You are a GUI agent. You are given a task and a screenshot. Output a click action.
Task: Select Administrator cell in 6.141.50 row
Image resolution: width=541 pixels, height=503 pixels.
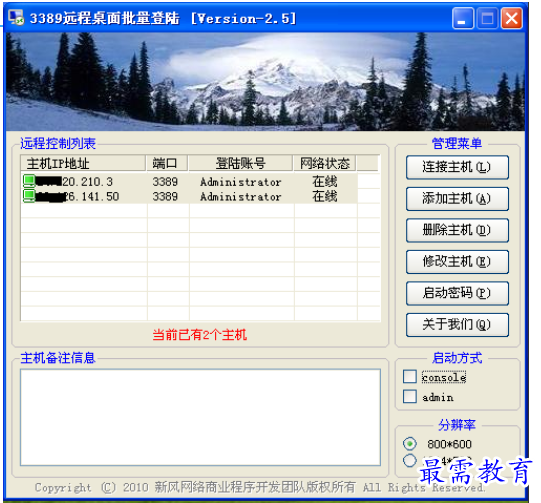point(241,197)
